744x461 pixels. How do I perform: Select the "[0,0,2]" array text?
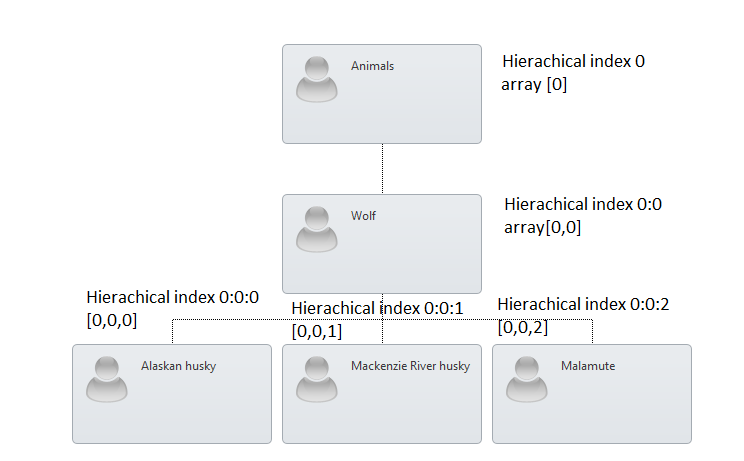[x=523, y=326]
